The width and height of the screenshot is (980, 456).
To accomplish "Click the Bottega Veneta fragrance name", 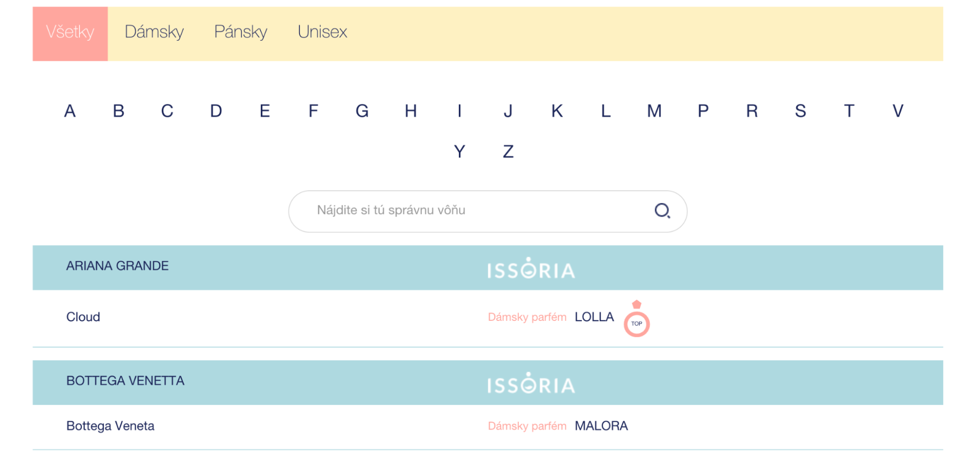I will tap(110, 426).
